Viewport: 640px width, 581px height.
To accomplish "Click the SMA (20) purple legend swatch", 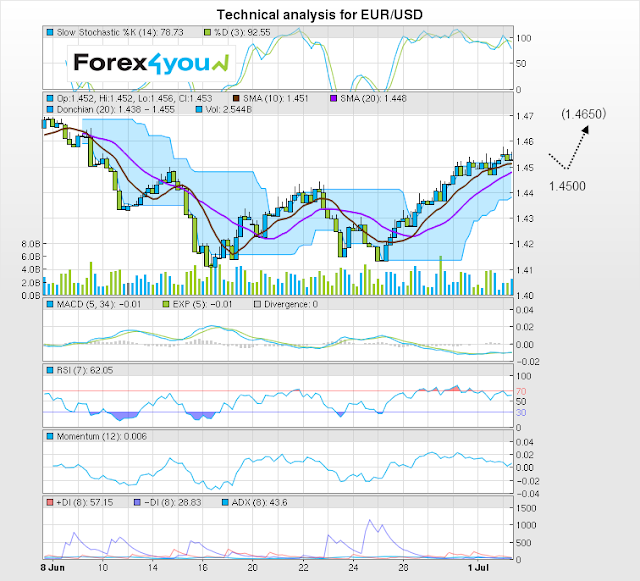I will tap(333, 98).
